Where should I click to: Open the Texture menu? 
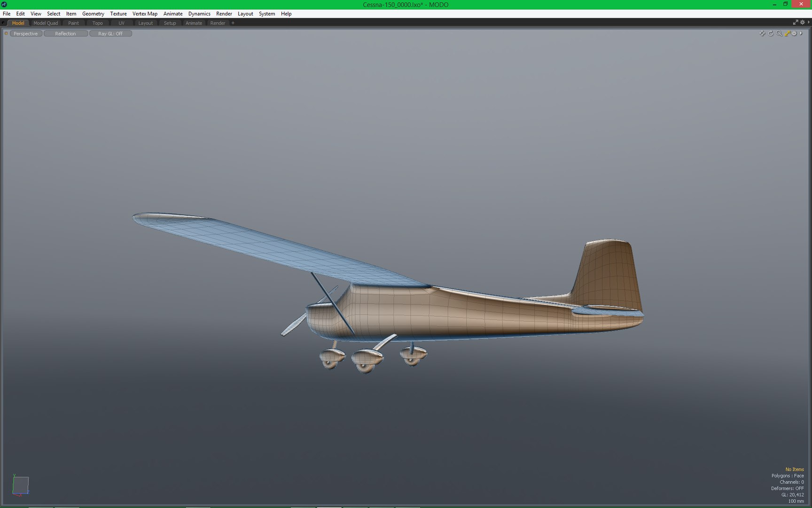point(118,14)
